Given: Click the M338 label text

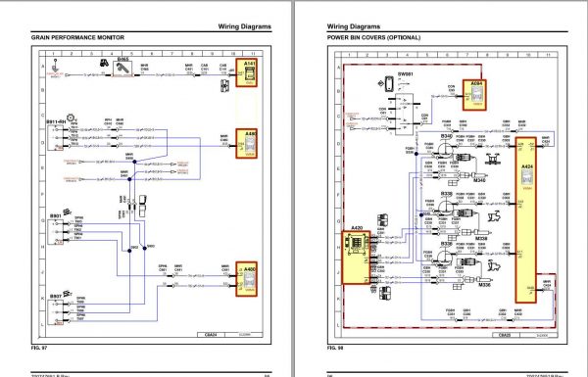Looking at the screenshot, I should (481, 238).
